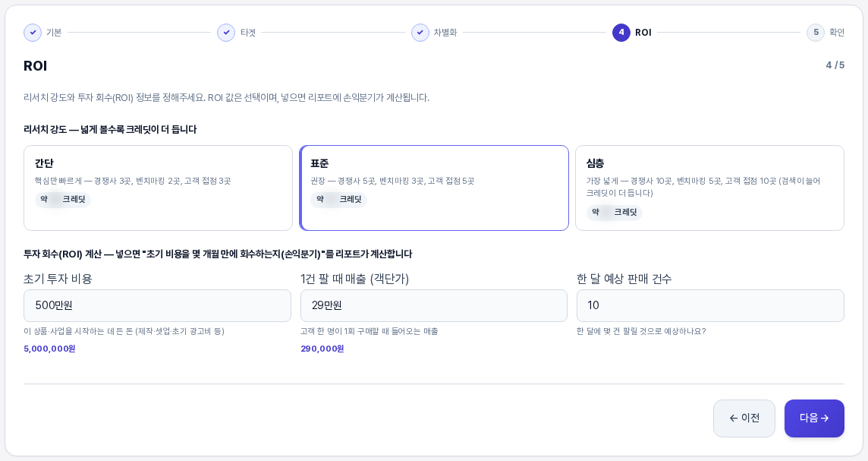Jump to the 확인 step label

(836, 33)
